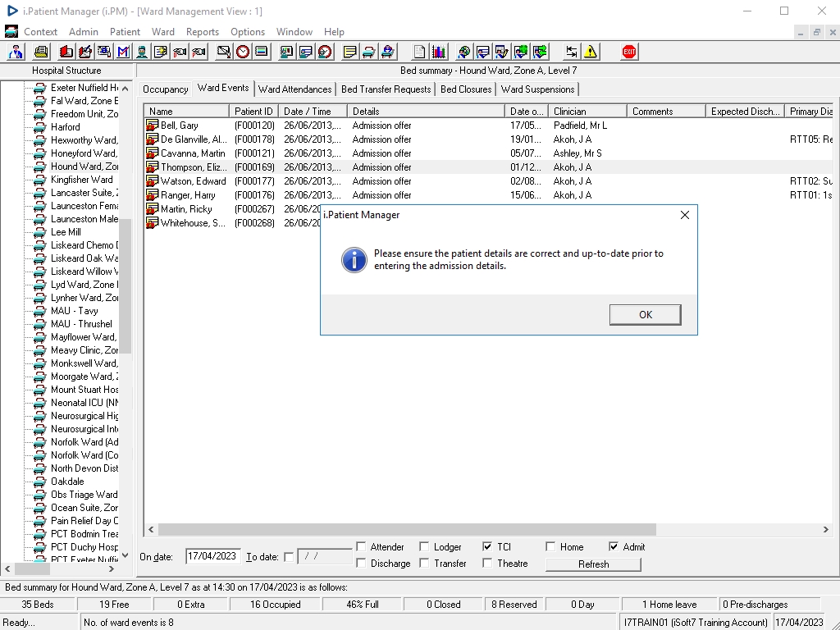This screenshot has width=840, height=630.
Task: Click the coloured list monitor toolbar icon
Action: click(262, 52)
